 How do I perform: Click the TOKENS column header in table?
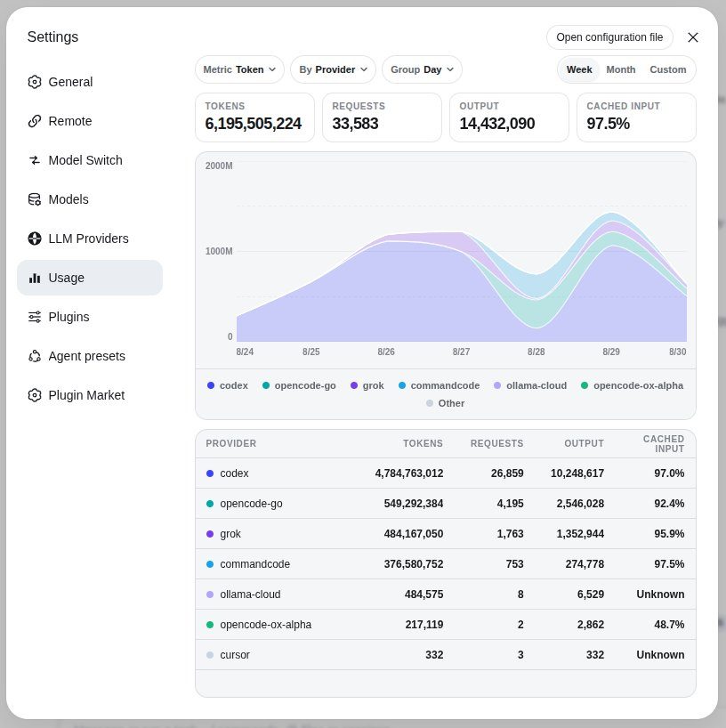[423, 443]
